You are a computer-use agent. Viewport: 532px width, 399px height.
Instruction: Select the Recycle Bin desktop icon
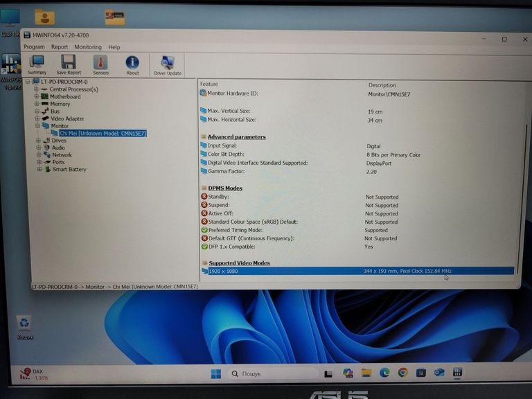click(x=24, y=327)
